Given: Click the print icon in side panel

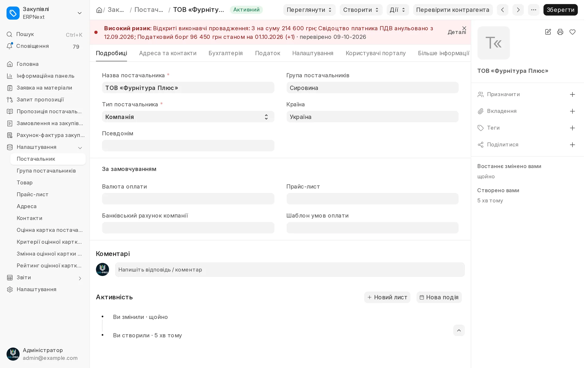Looking at the screenshot, I should click(x=560, y=32).
